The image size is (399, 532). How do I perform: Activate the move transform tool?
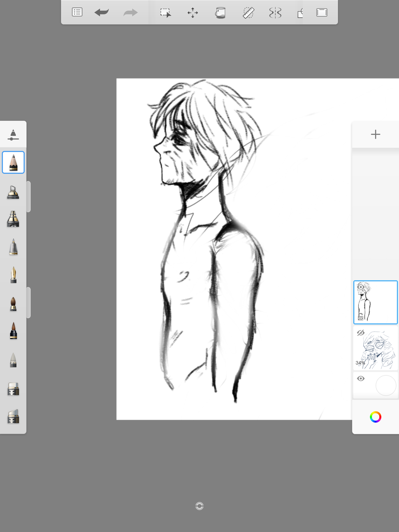193,13
